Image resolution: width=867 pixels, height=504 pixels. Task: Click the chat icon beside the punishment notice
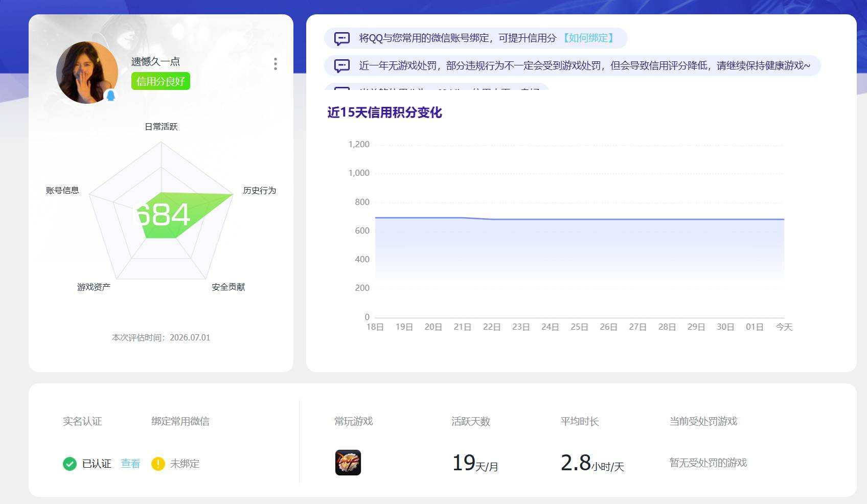click(x=342, y=66)
